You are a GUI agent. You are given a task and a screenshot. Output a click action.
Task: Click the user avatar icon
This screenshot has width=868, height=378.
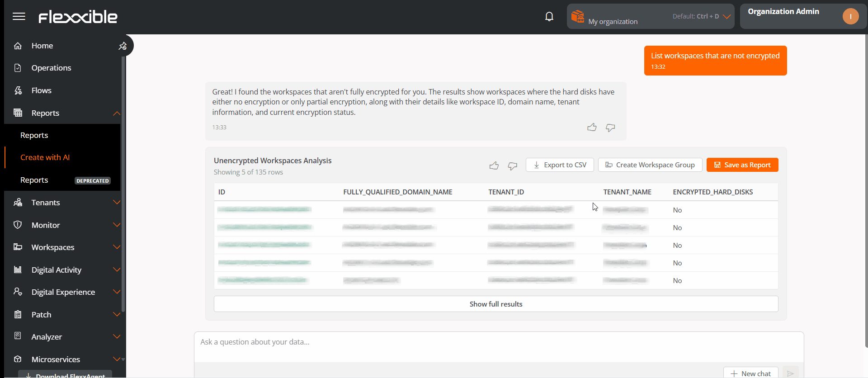[850, 17]
